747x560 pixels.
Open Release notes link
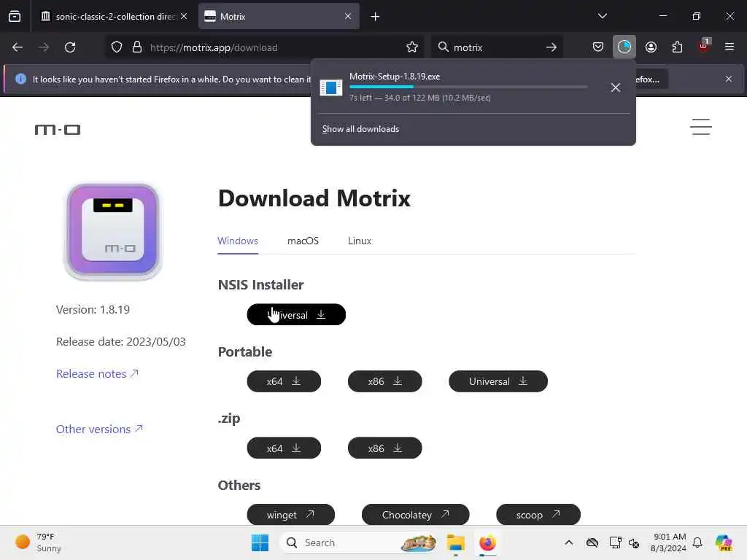[x=97, y=374]
